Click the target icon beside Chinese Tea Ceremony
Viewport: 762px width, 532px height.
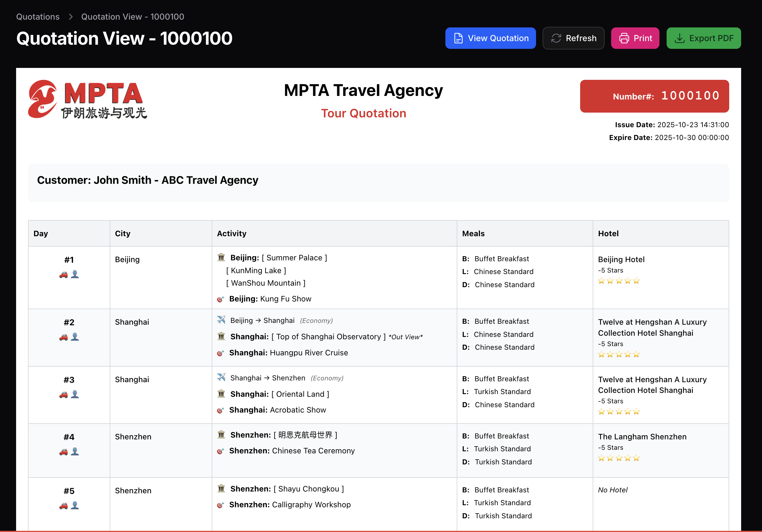coord(220,451)
